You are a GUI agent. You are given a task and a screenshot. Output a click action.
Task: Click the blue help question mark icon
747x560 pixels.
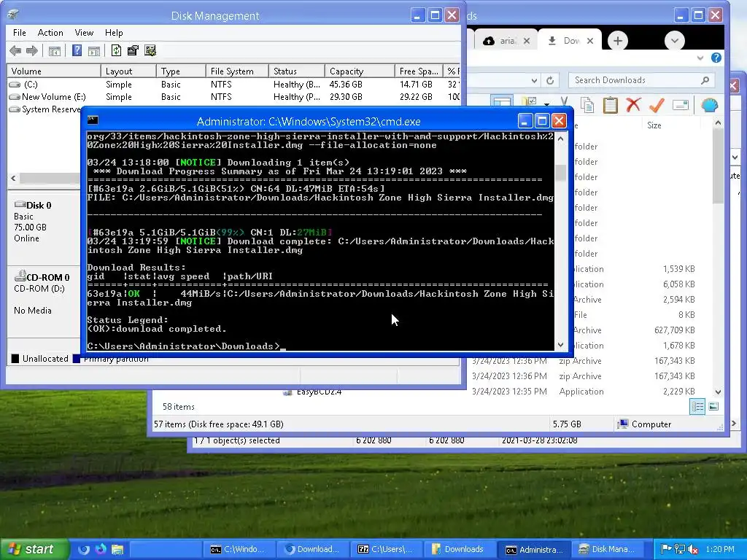click(x=716, y=58)
